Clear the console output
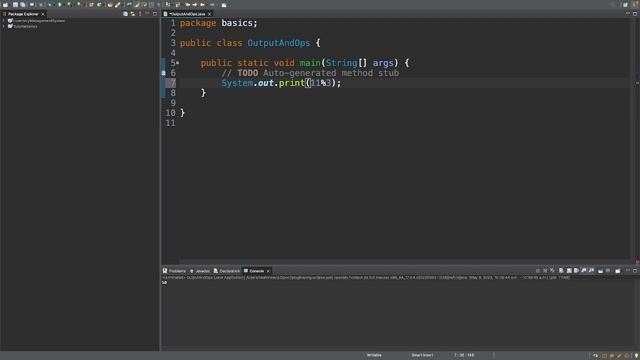Viewport: 640px width, 360px height. pyautogui.click(x=561, y=271)
